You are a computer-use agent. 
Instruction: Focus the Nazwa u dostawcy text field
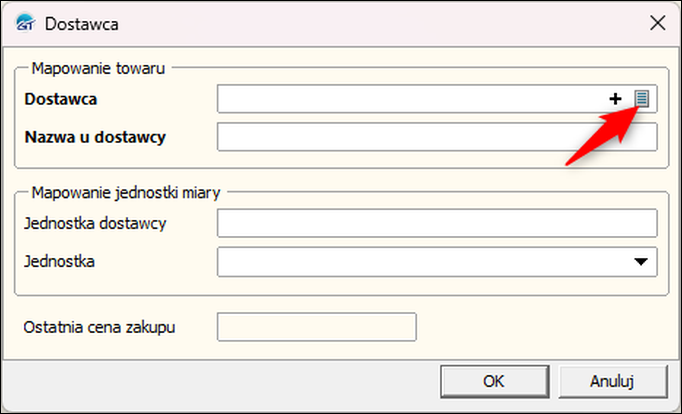(437, 137)
